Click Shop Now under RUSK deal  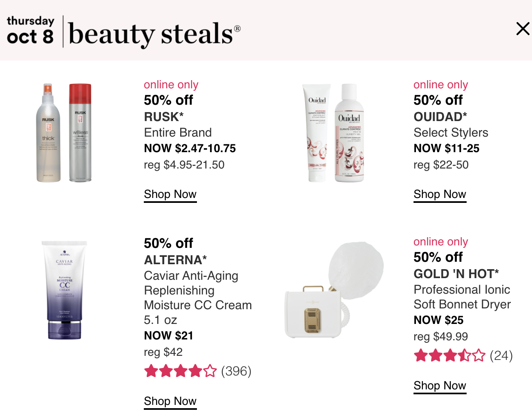pyautogui.click(x=170, y=194)
